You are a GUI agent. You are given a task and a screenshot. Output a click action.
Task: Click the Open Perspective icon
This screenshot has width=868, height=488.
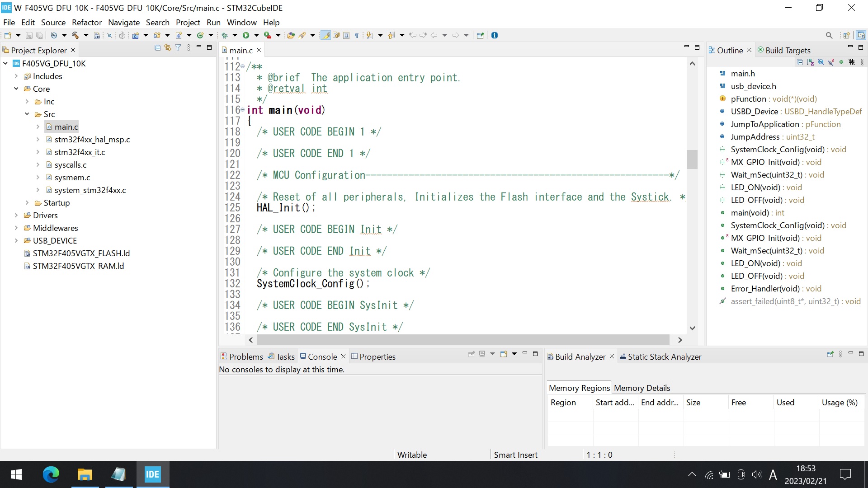tap(846, 35)
